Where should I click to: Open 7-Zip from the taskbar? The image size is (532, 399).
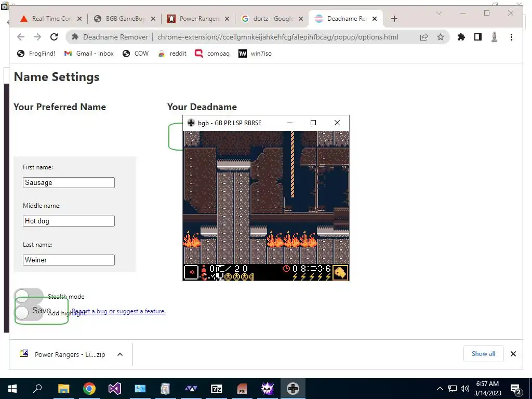(x=217, y=389)
